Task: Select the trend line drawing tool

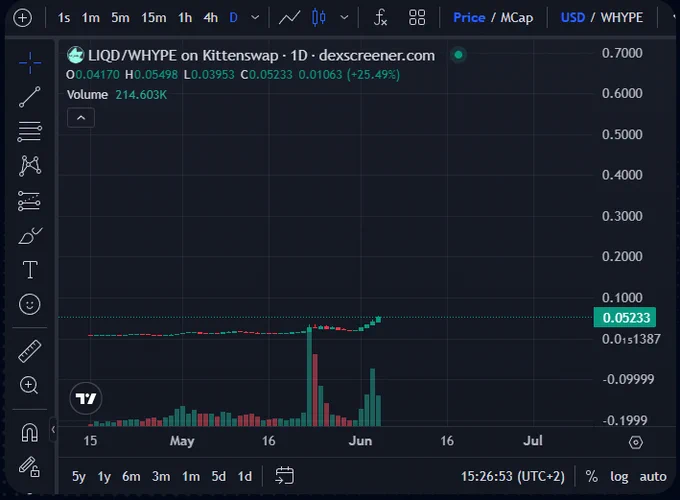Action: click(x=30, y=97)
